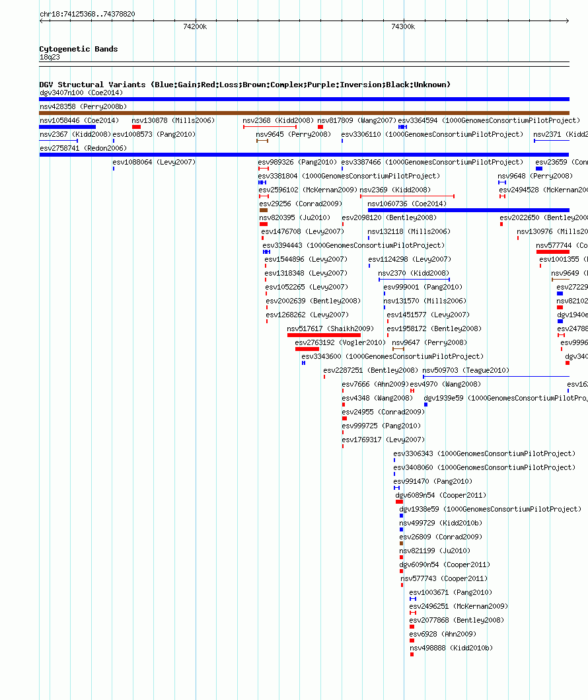Image resolution: width=588 pixels, height=700 pixels.
Task: Click the blue bar under nsv1058446 (Coe2014)
Action: point(67,127)
